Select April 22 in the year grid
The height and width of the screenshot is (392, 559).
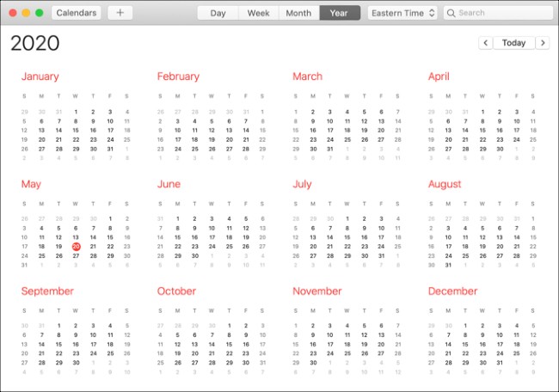pos(482,140)
